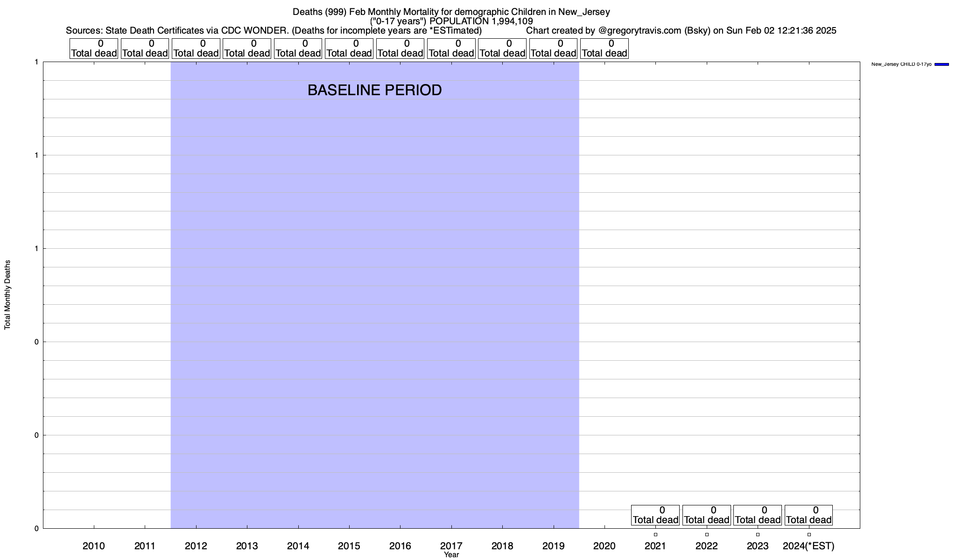The image size is (956, 560).
Task: Click the Total dead box above 2010
Action: pos(94,49)
